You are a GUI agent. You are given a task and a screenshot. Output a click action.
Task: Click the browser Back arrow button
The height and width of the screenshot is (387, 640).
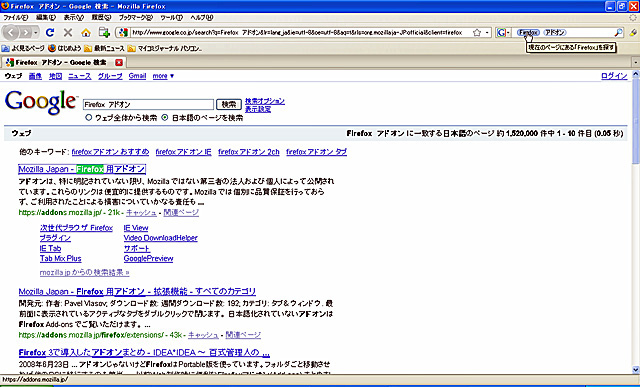tap(11, 32)
